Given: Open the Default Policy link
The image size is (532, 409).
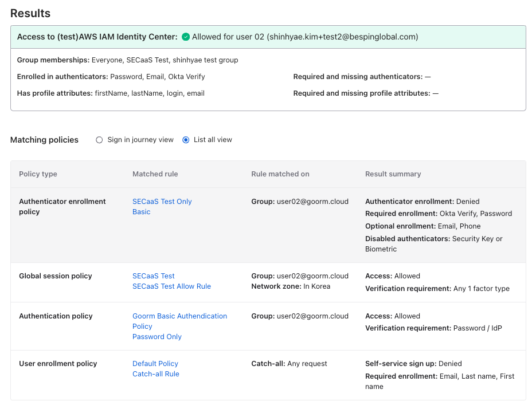Looking at the screenshot, I should point(155,364).
